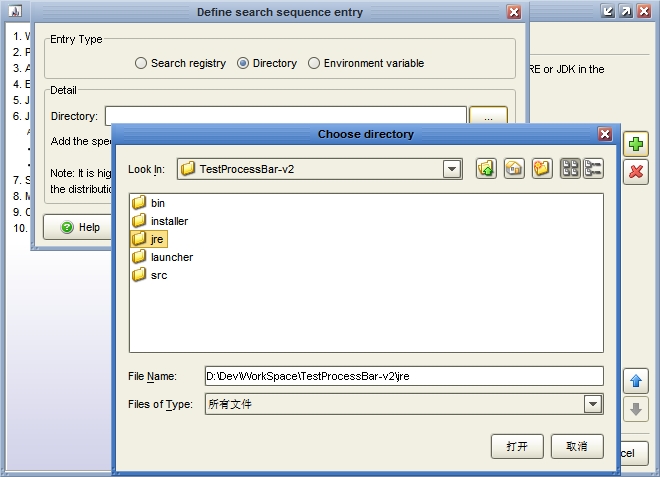Expand the Files of Type dropdown

[x=593, y=404]
